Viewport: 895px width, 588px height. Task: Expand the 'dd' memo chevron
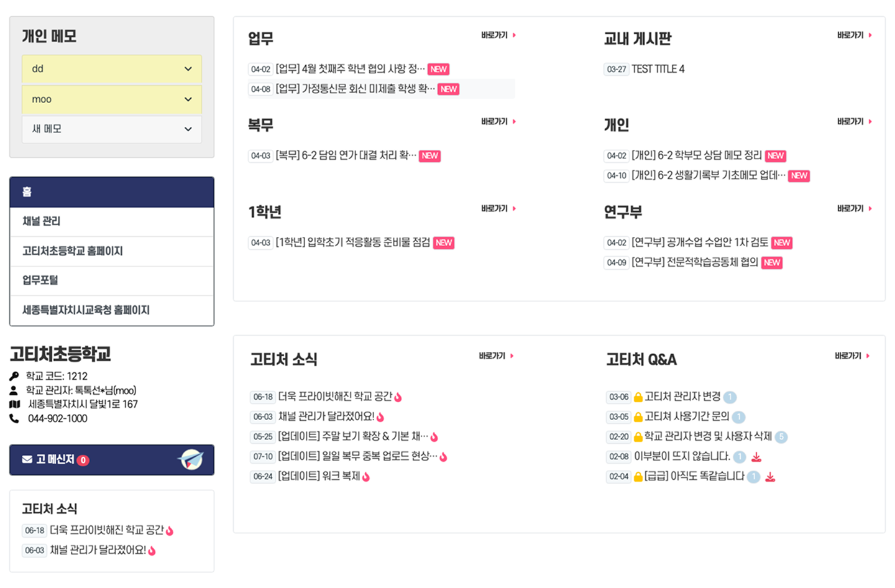pos(188,69)
